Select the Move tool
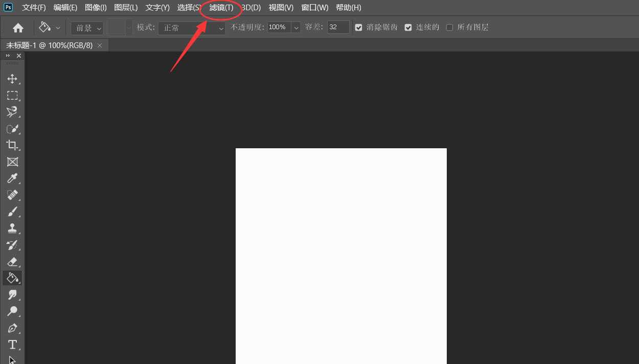The width and height of the screenshot is (639, 364). coord(12,79)
